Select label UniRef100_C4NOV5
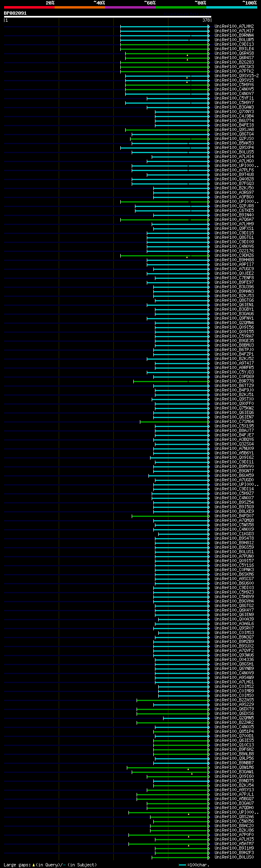The image size is (261, 868). (234, 89)
